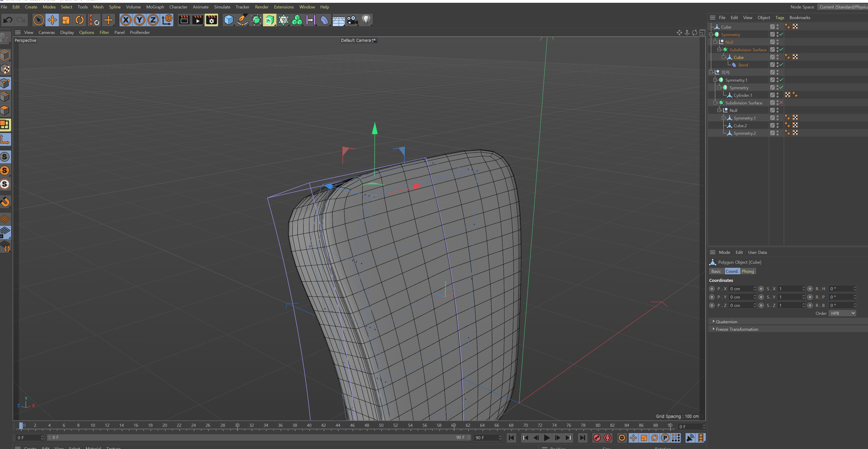The image size is (868, 449).
Task: Toggle Bend deformer enabled checkmark
Action: click(781, 65)
